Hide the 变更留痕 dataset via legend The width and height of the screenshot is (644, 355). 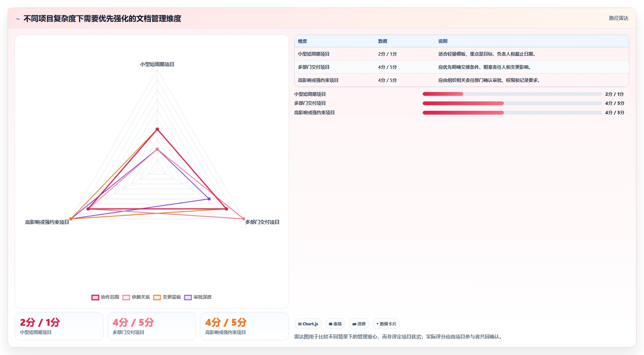pyautogui.click(x=167, y=297)
